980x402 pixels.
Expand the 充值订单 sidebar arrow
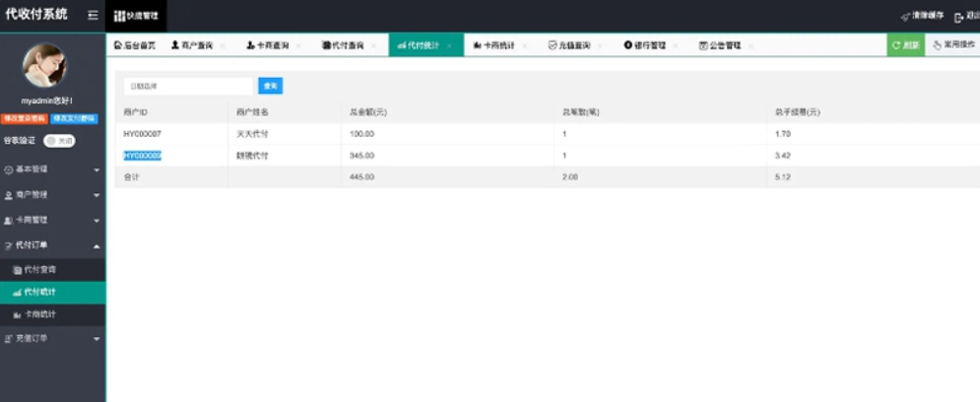pos(97,339)
